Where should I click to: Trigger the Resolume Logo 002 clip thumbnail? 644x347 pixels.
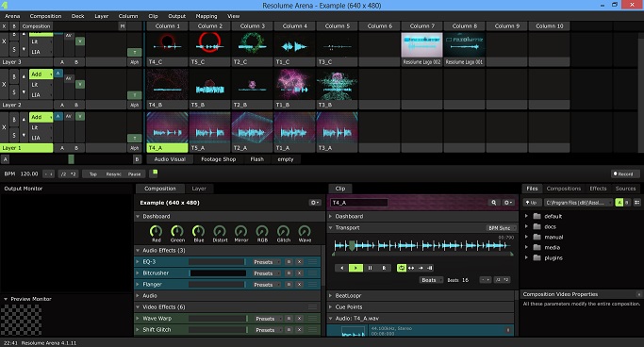point(421,45)
